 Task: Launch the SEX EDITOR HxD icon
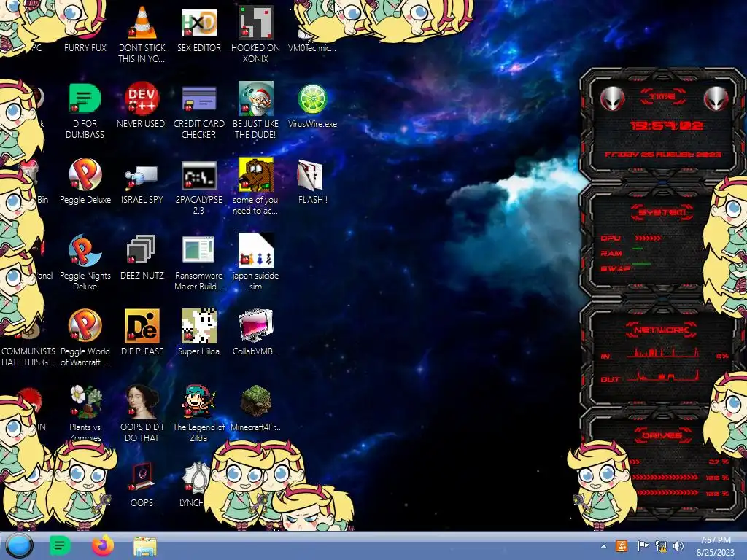click(198, 24)
